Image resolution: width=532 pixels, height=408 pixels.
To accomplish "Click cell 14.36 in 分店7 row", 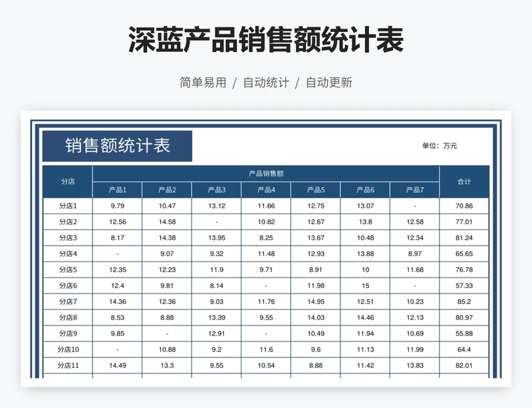I will [x=118, y=302].
